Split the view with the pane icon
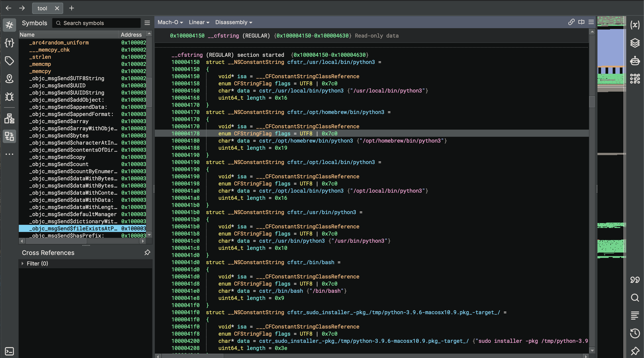The height and width of the screenshot is (358, 644). [581, 22]
